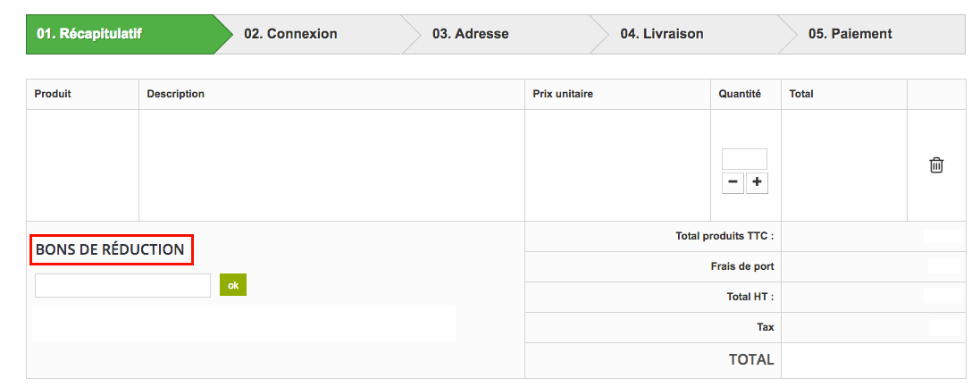The height and width of the screenshot is (387, 980).
Task: Select the 04. Livraison step
Action: point(661,34)
